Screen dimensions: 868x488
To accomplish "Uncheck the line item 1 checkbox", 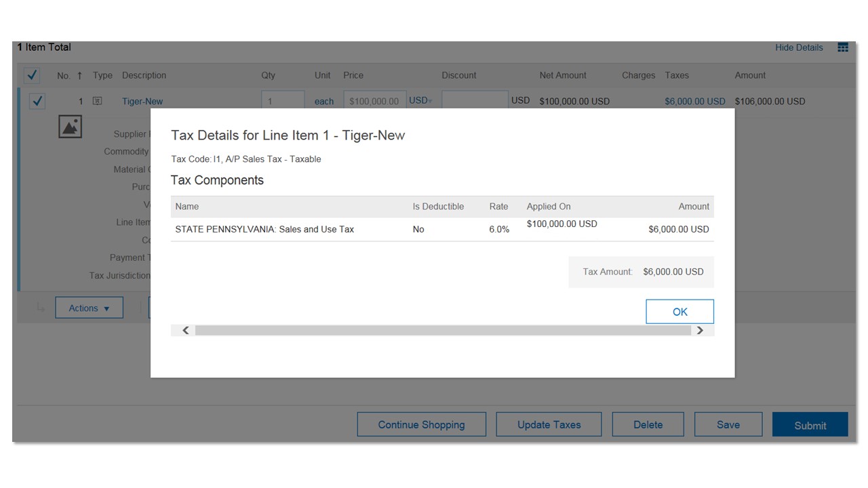I will pyautogui.click(x=37, y=102).
